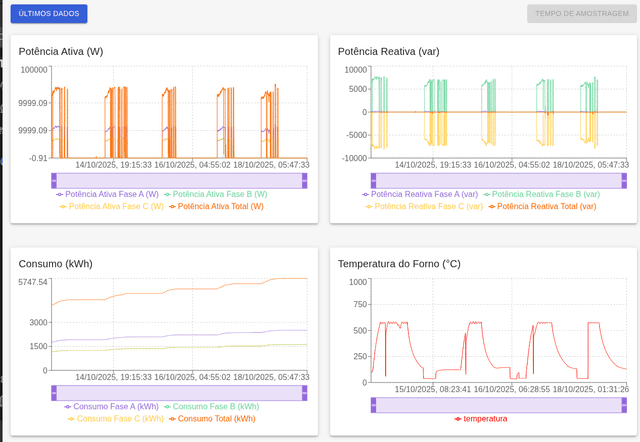Click the Temperatura do Forno chart title
Viewport: 640px width, 442px height.
coord(399,264)
